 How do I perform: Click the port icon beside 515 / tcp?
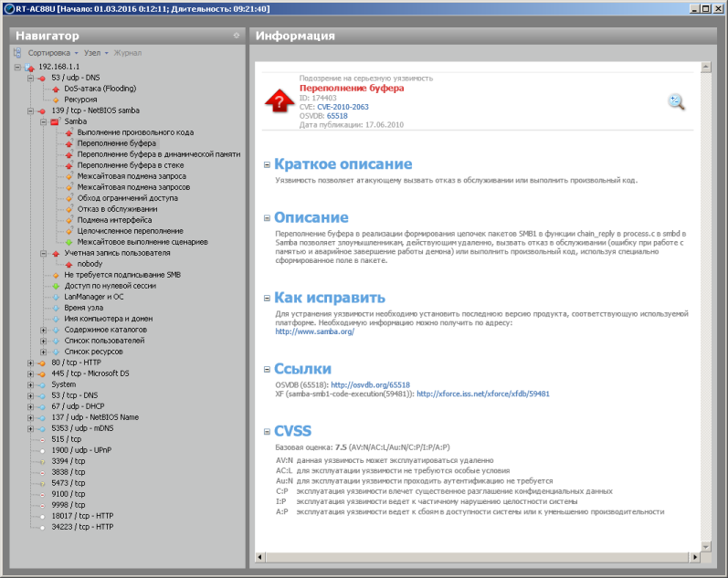pos(42,439)
